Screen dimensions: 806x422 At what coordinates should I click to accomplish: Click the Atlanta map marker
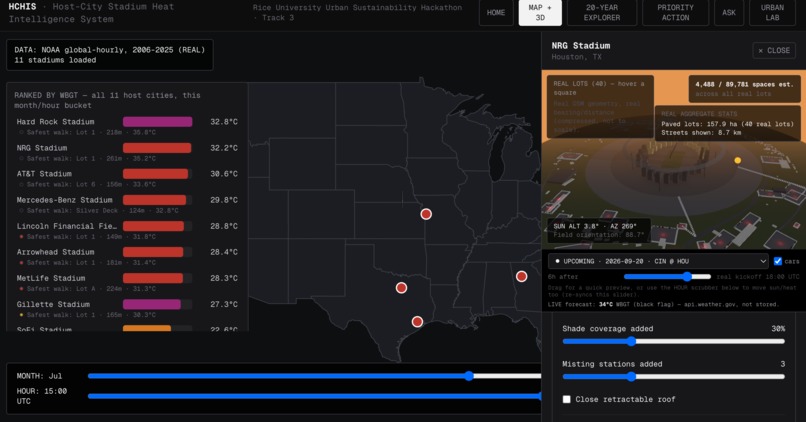pyautogui.click(x=522, y=277)
